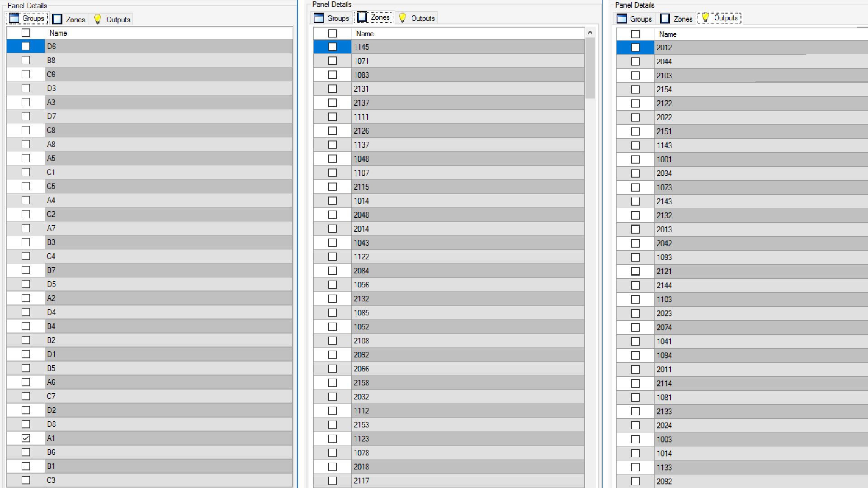Enable the checkbox for group C6
The width and height of the screenshot is (868, 488).
tap(26, 74)
